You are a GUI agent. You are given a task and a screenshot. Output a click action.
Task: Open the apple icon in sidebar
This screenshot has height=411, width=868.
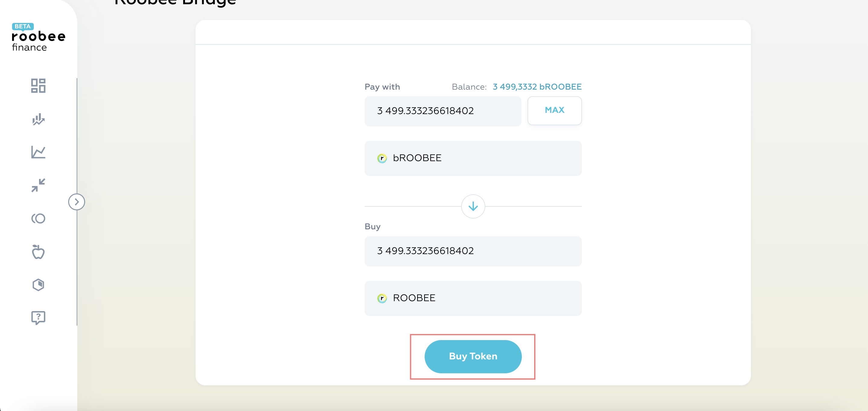[38, 252]
